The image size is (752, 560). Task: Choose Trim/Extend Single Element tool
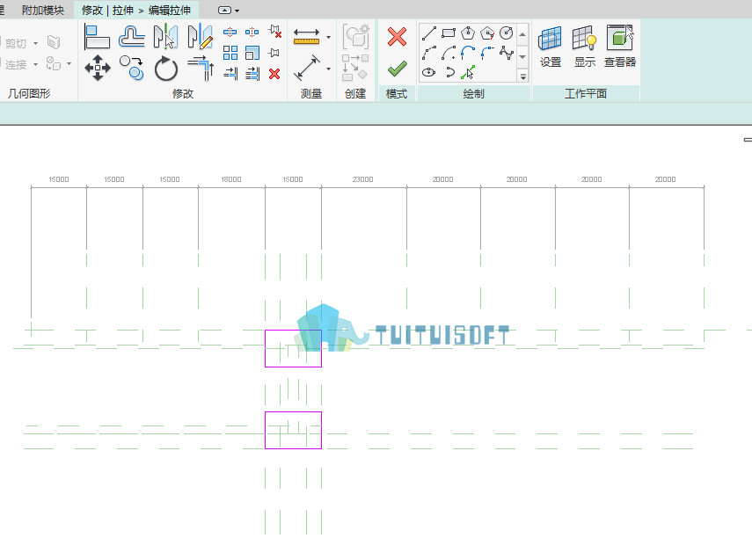[230, 73]
